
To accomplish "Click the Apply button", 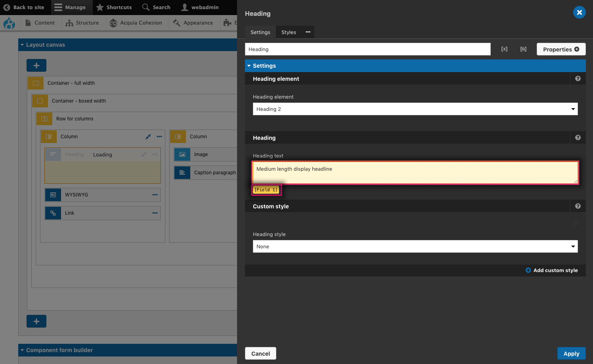I will point(571,354).
